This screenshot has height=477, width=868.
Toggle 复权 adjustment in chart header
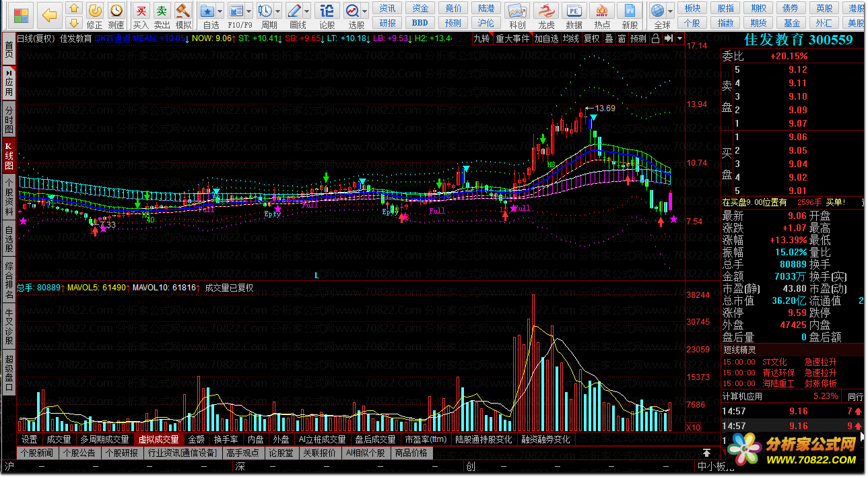(591, 38)
